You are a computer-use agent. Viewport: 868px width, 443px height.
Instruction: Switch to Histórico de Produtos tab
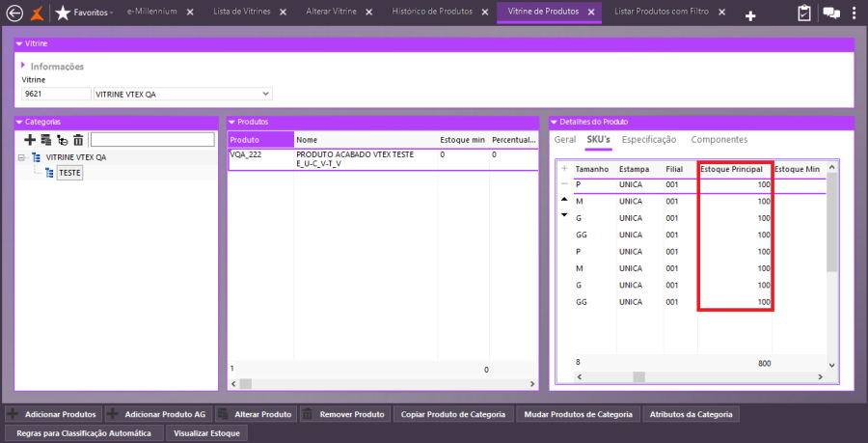432,12
